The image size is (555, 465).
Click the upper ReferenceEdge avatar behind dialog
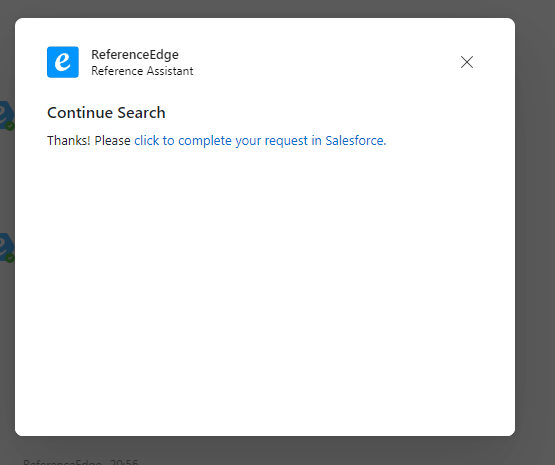pos(7,115)
